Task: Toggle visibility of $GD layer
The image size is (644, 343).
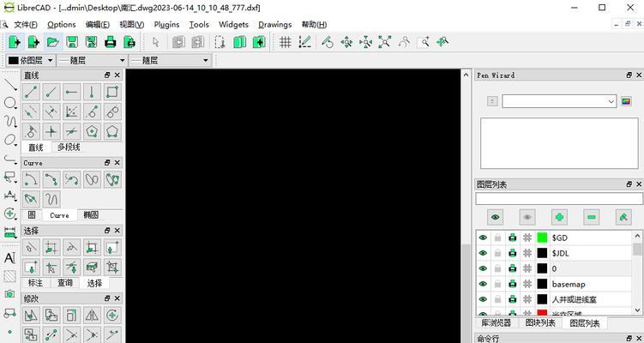Action: [x=483, y=238]
